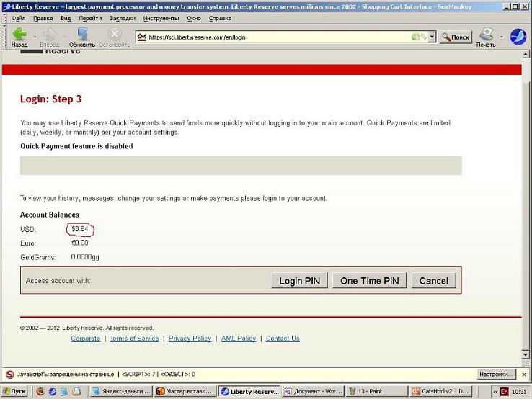Click the green feed icon in address bar
The width and height of the screenshot is (532, 399).
pyautogui.click(x=415, y=37)
